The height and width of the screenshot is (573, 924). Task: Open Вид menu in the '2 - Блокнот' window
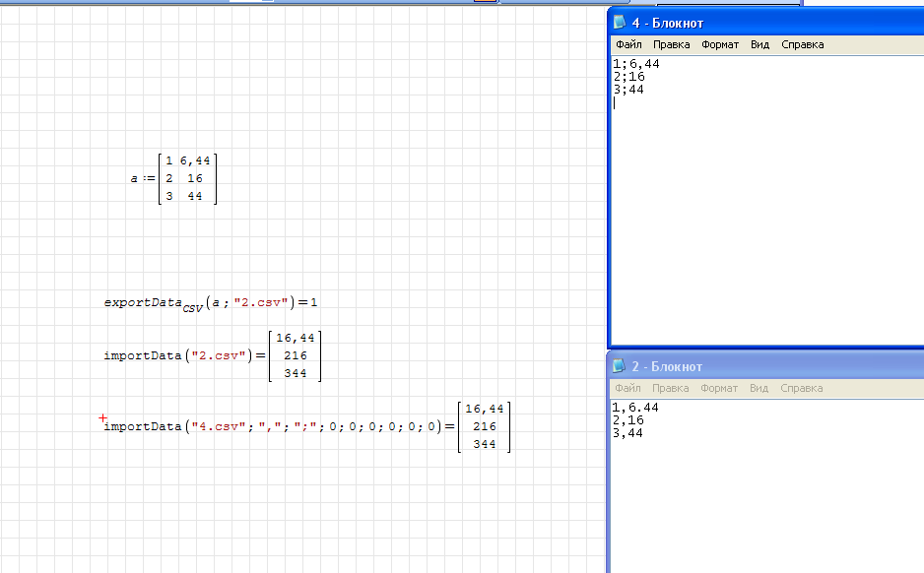[x=759, y=388]
